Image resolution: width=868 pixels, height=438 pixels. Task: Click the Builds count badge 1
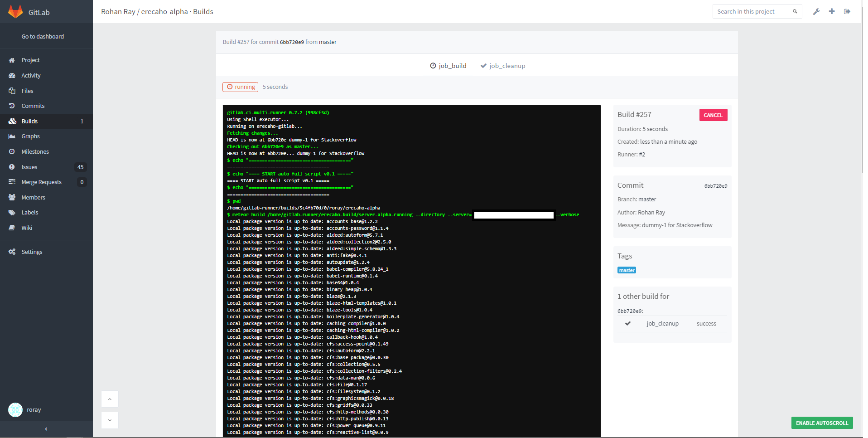coord(82,121)
